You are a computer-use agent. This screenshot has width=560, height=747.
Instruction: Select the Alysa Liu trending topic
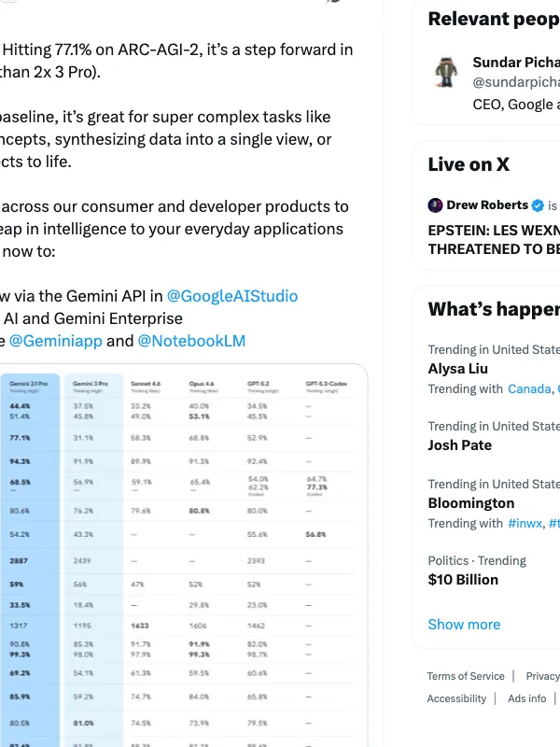click(455, 369)
